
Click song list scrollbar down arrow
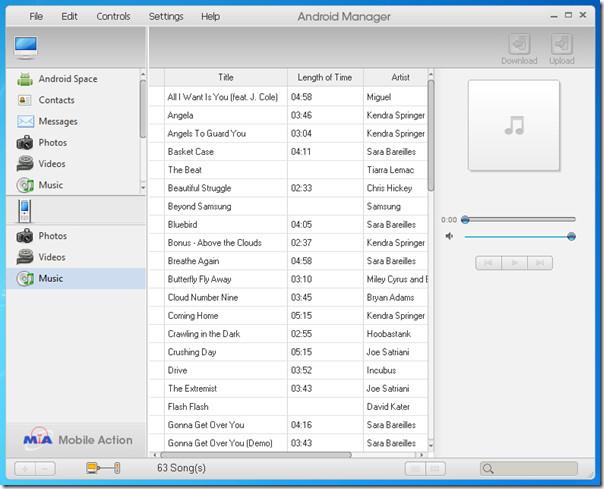(x=431, y=445)
